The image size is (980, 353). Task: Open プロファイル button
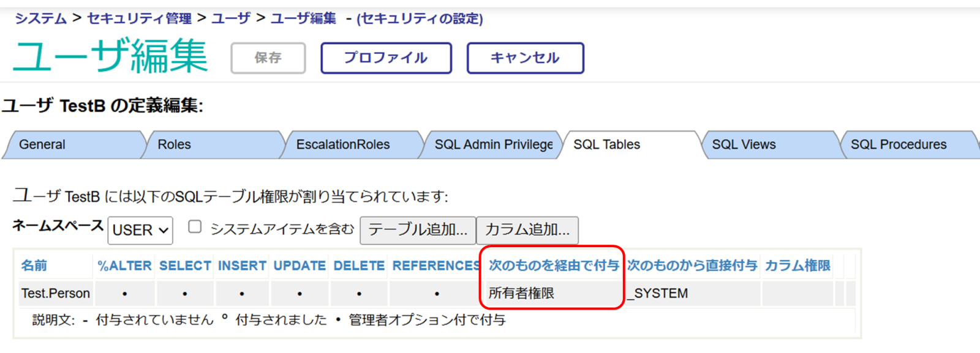(386, 58)
